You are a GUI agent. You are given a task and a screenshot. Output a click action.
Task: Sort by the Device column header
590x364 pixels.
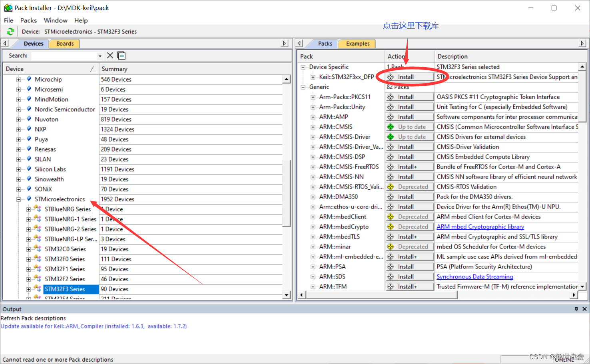click(50, 69)
